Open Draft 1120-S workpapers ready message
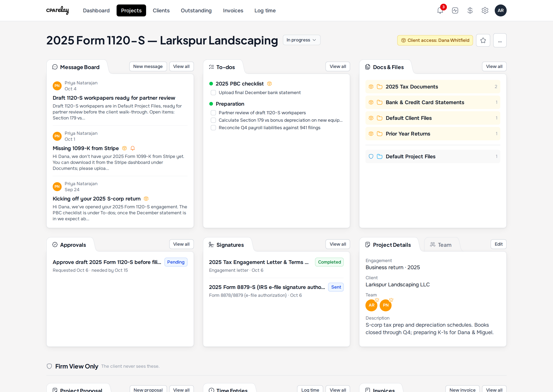This screenshot has width=553, height=392. (114, 98)
